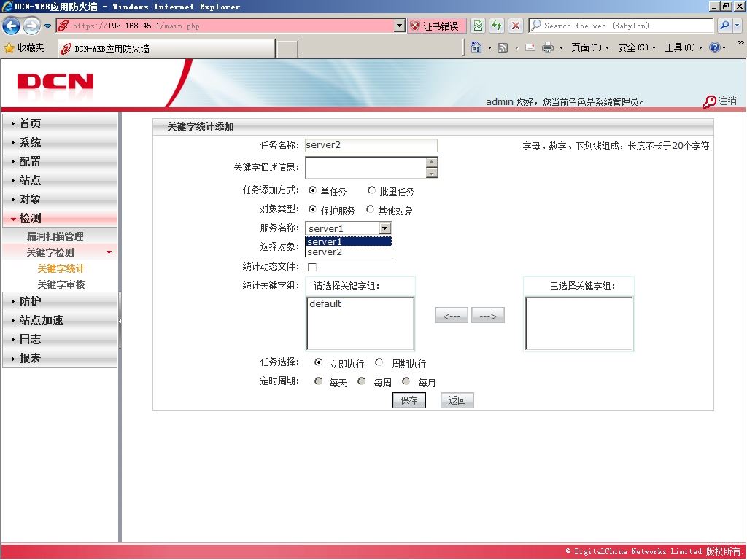Image resolution: width=747 pixels, height=560 pixels.
Task: Select the 周期执行 radio button
Action: tap(379, 362)
